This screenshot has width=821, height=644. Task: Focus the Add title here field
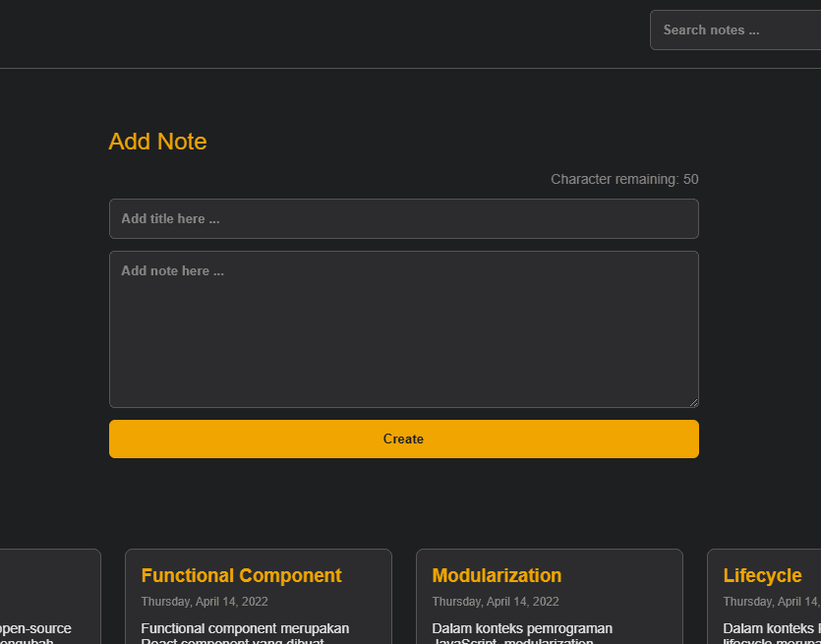[404, 219]
